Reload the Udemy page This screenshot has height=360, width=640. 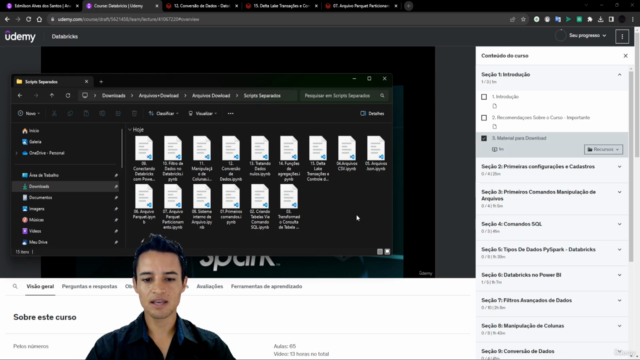tap(28, 19)
